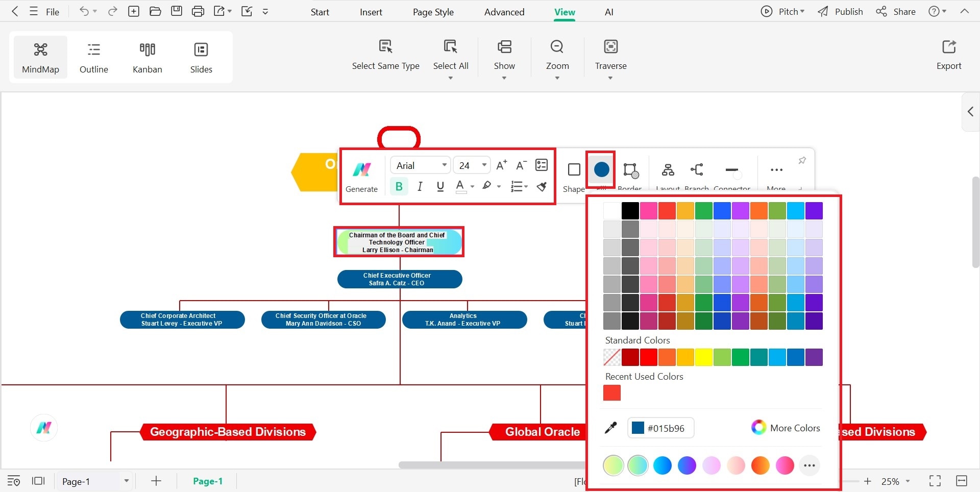Select yellow in Standard Colors
980x492 pixels.
704,357
